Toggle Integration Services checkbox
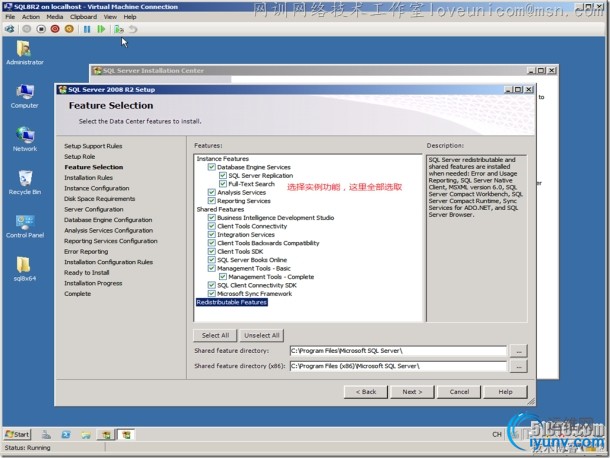 [212, 235]
